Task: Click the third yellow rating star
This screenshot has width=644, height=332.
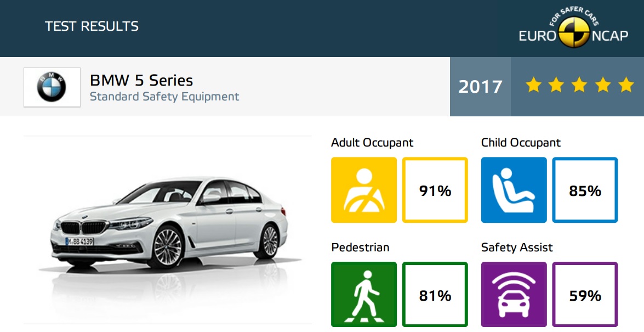Action: [579, 85]
